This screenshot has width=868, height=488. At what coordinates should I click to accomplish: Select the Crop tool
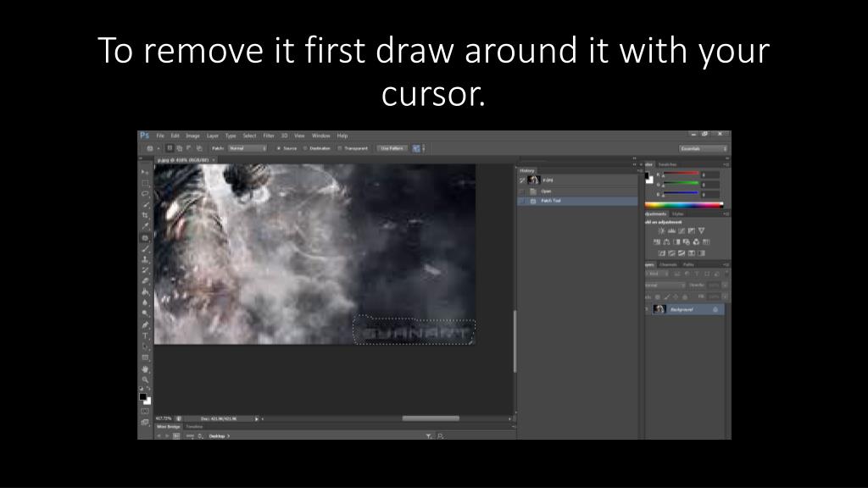coord(145,215)
